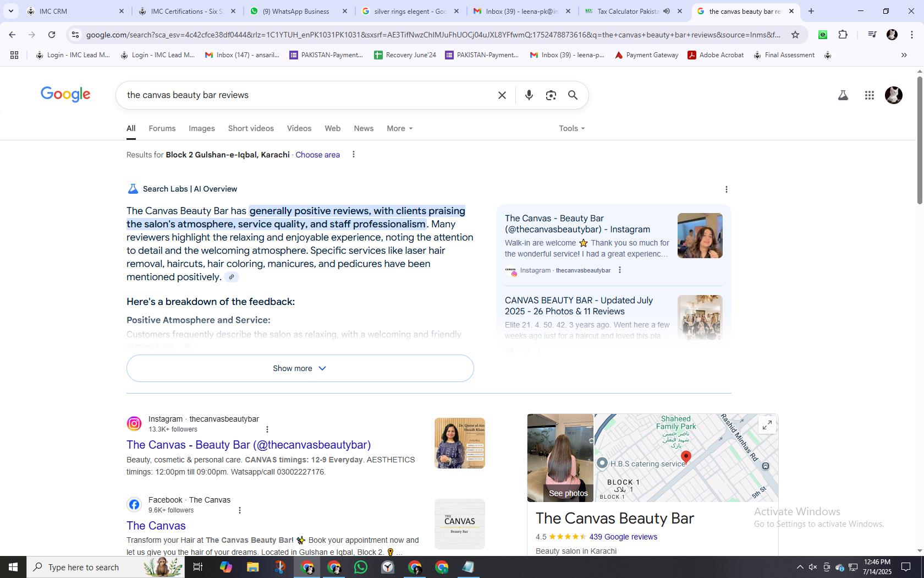Screen dimensions: 924x578
Task: Click See photos on the salon image
Action: (568, 493)
